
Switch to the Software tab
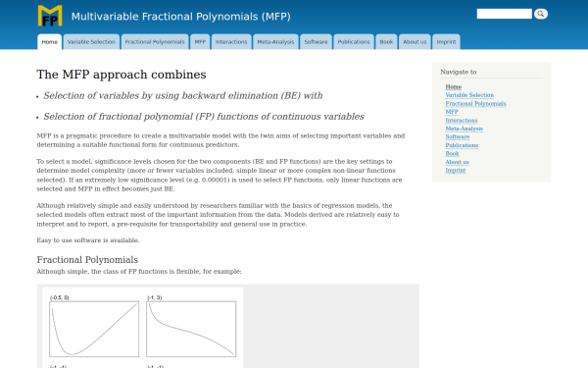(x=316, y=41)
